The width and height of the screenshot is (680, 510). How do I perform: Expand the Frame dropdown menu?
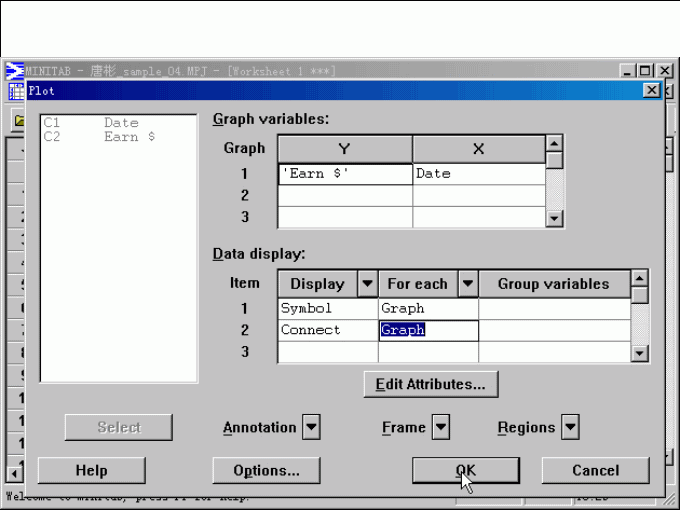tap(440, 428)
